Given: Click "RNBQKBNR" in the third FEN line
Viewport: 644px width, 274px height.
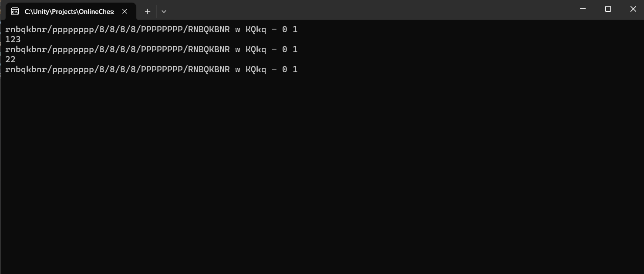Looking at the screenshot, I should click(x=209, y=70).
